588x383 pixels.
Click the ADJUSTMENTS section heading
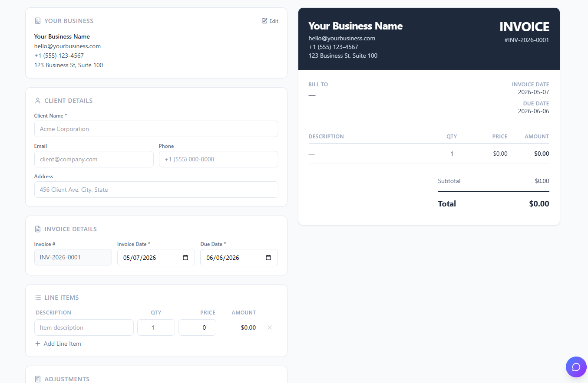tap(67, 379)
